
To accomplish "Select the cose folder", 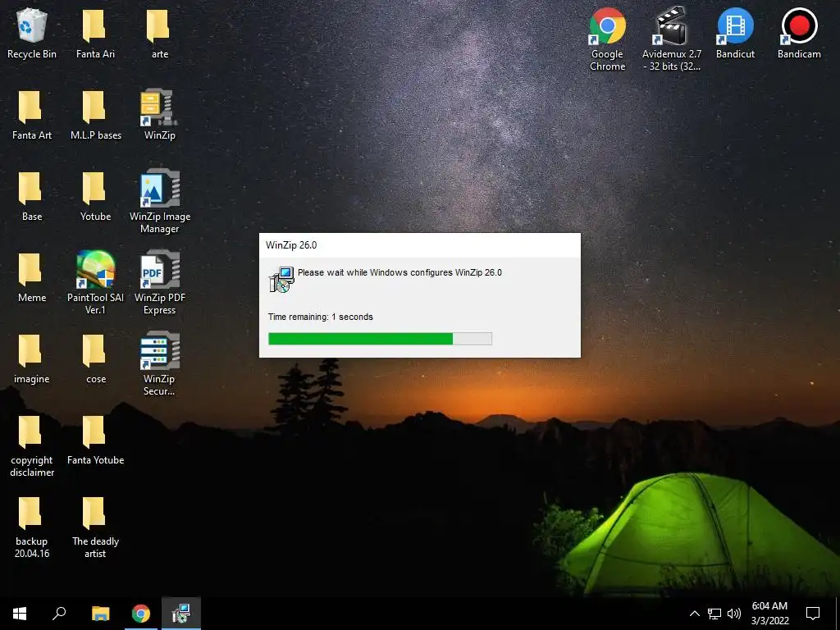I will point(95,359).
